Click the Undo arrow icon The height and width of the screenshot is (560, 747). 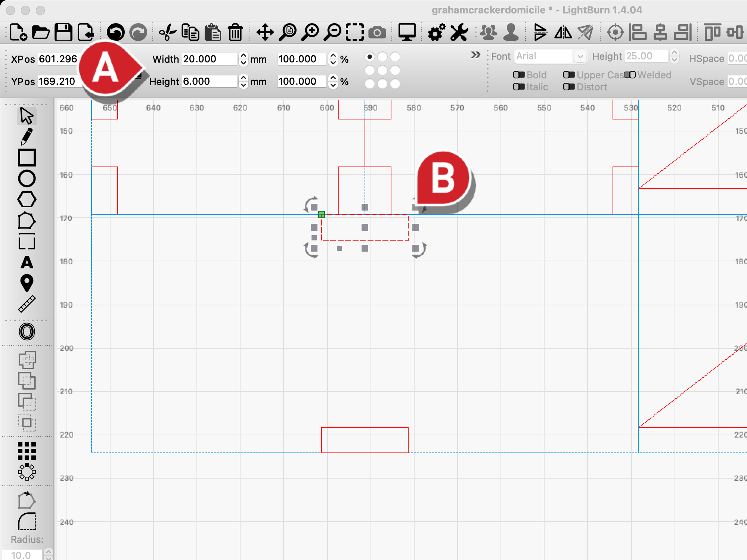click(x=116, y=32)
